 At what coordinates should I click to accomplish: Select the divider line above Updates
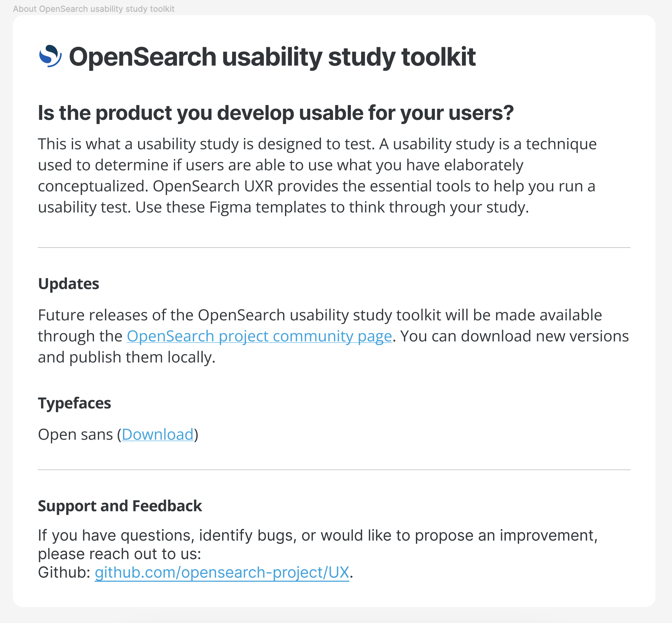pyautogui.click(x=334, y=248)
